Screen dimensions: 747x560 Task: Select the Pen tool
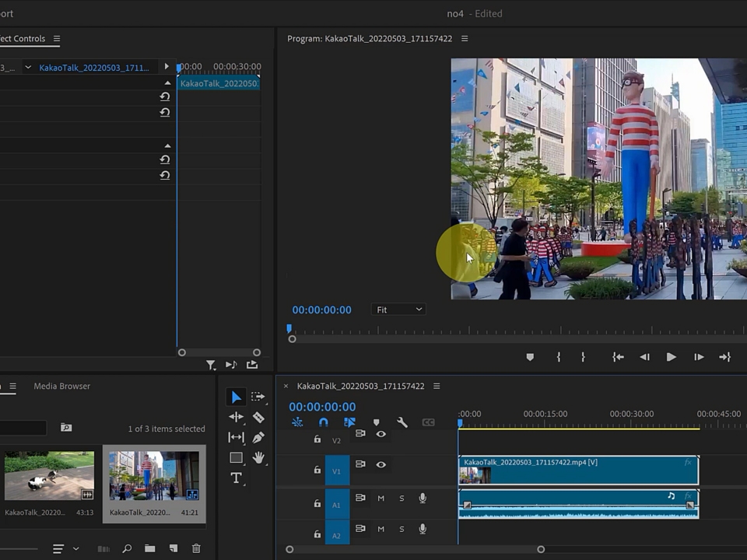pos(258,437)
